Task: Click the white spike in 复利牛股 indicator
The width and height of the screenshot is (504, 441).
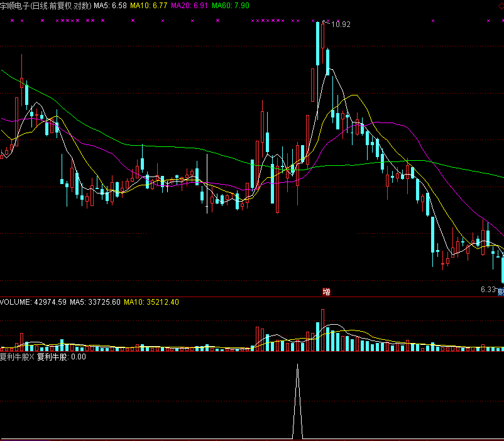Action: [x=298, y=402]
